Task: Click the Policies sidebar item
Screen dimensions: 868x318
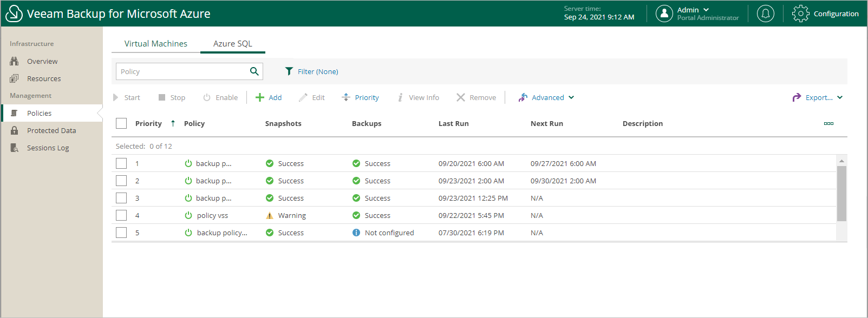Action: point(51,113)
